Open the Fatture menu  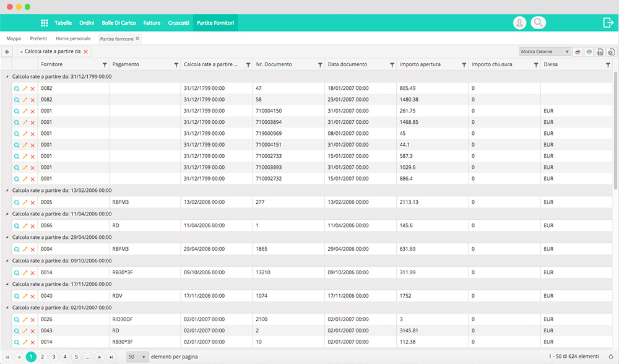pyautogui.click(x=152, y=23)
